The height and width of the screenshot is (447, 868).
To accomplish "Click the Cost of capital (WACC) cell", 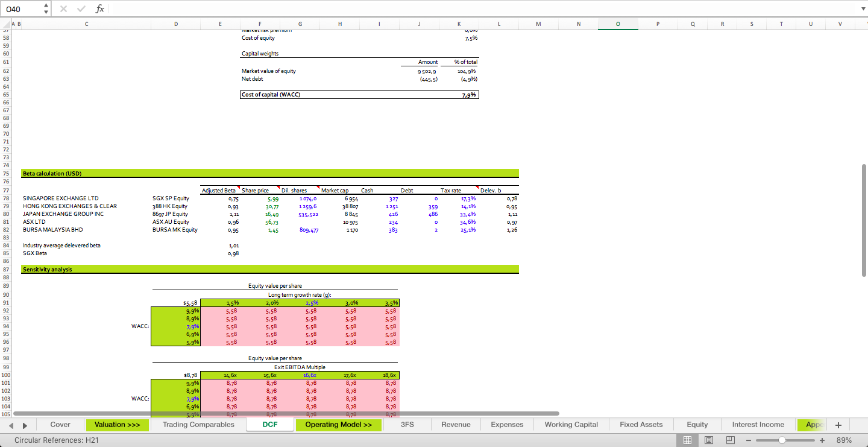I will click(x=271, y=95).
